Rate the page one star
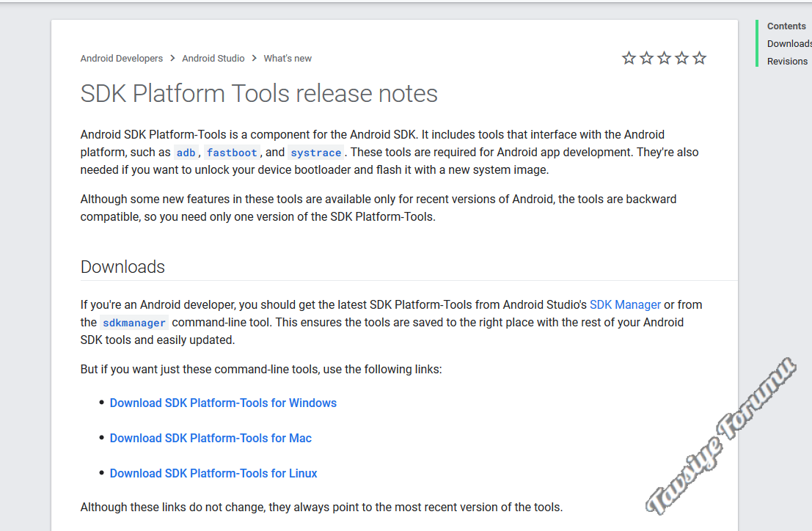Screen dimensions: 812x531 [x=629, y=58]
